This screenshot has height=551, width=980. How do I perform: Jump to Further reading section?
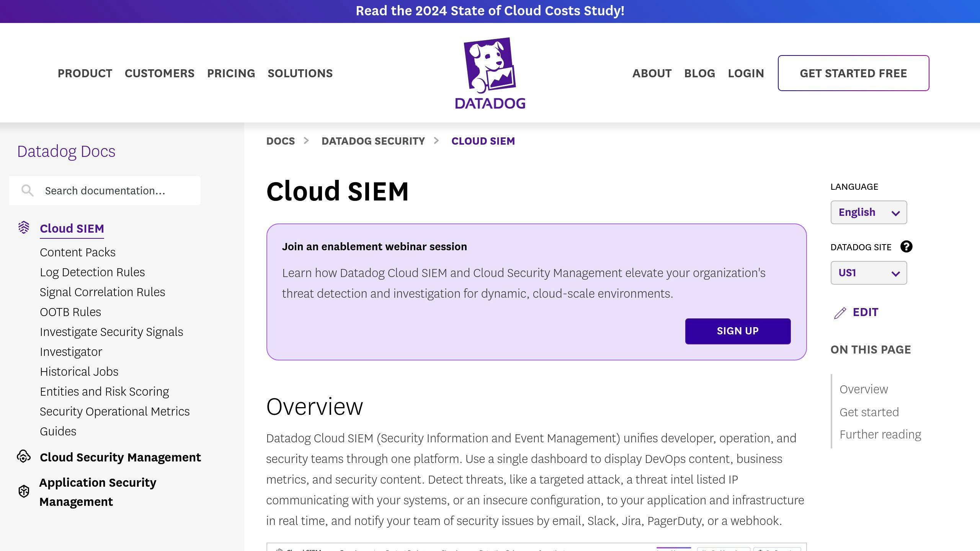[880, 434]
